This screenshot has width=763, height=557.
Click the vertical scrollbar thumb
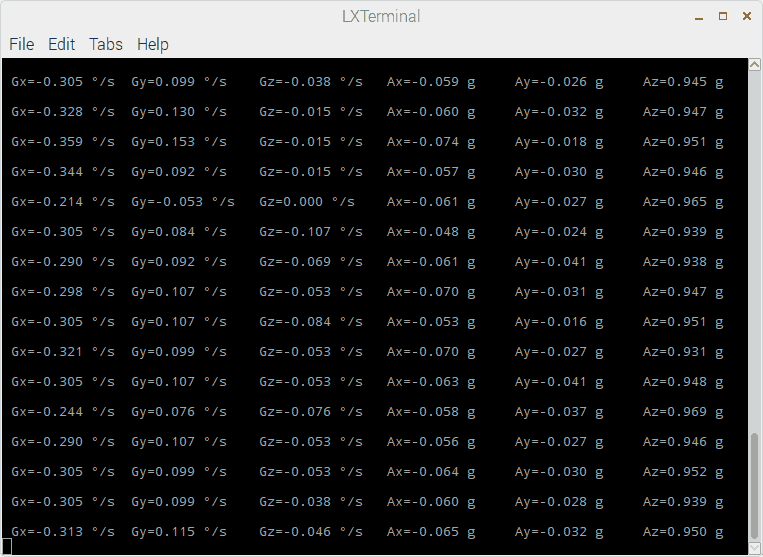[755, 486]
